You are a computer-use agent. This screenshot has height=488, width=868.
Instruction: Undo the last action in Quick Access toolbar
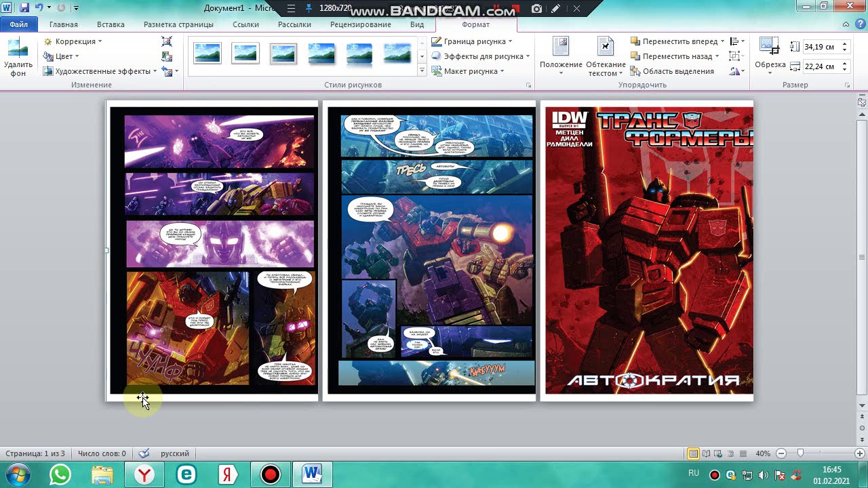(x=39, y=7)
